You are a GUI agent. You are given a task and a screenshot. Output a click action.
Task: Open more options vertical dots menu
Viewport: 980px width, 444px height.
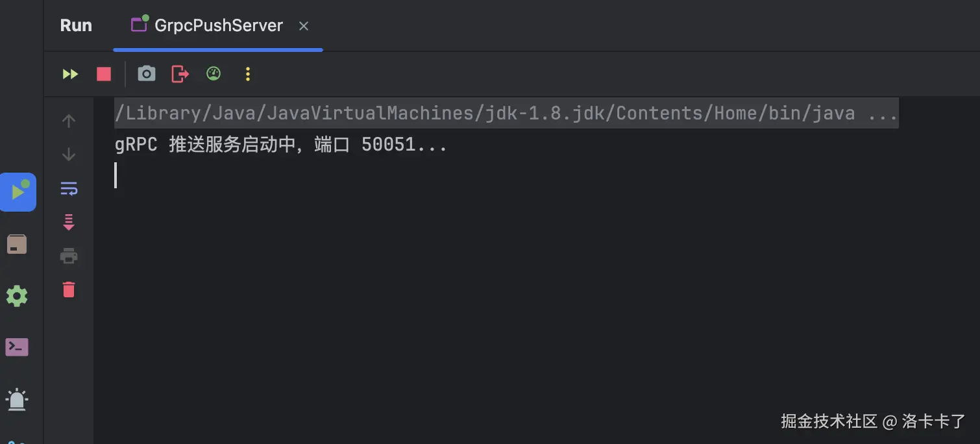tap(247, 74)
